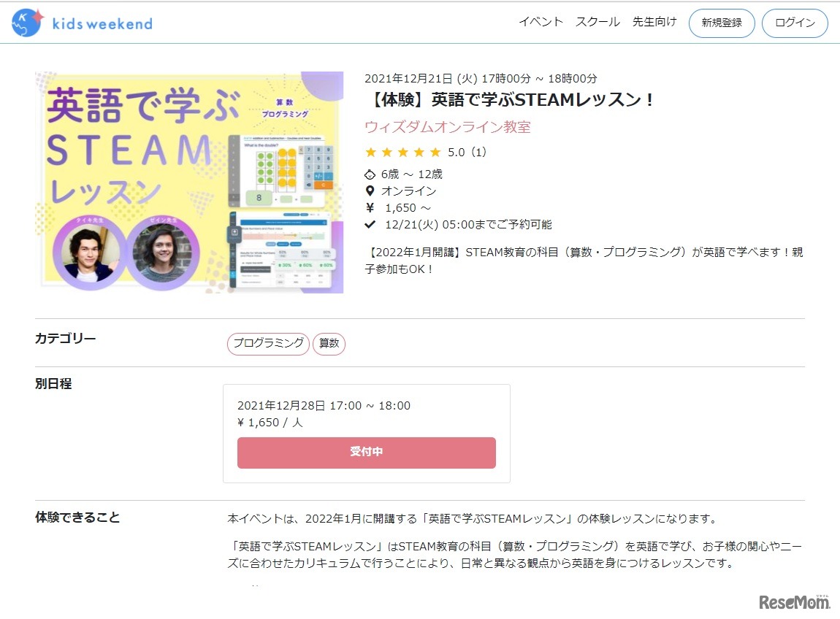Click the star rating 5.0 (1)
This screenshot has height=619, width=840.
(x=425, y=152)
